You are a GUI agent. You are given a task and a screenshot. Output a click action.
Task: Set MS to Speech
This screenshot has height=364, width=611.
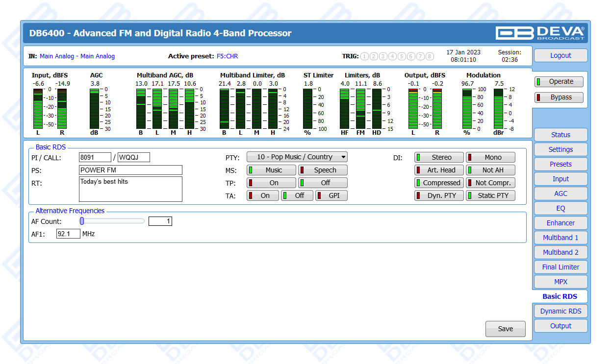323,170
